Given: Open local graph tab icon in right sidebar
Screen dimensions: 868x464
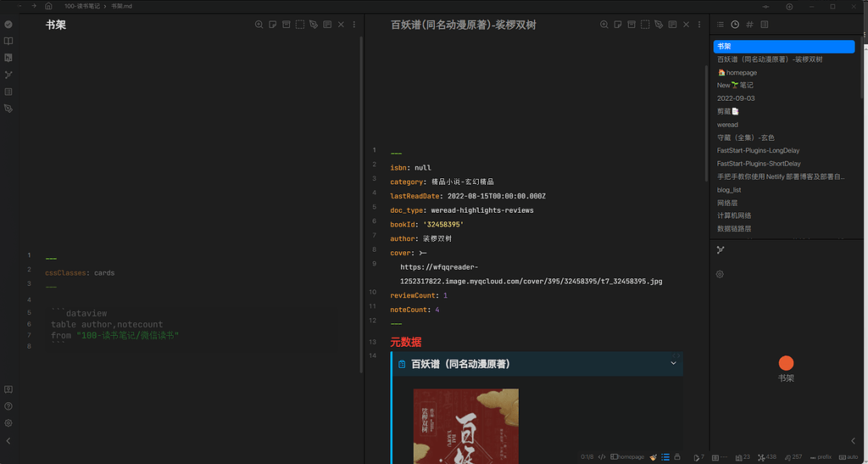Looking at the screenshot, I should pos(721,249).
